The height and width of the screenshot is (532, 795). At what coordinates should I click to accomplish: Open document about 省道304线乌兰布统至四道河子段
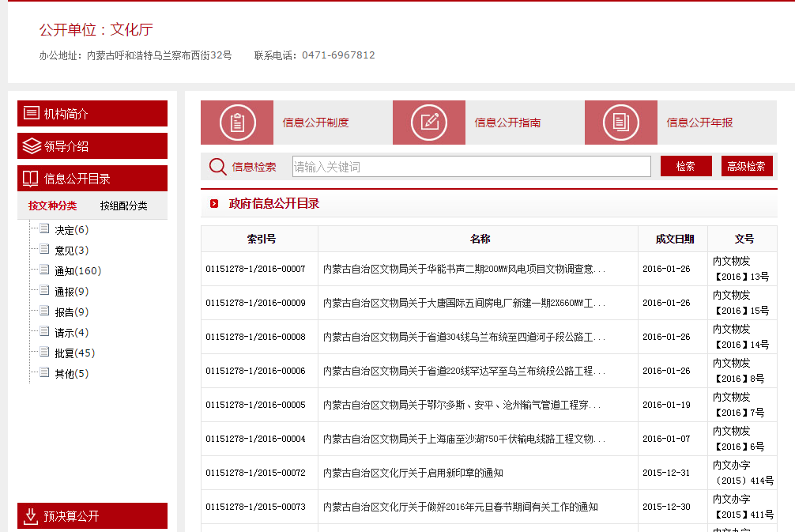(464, 337)
